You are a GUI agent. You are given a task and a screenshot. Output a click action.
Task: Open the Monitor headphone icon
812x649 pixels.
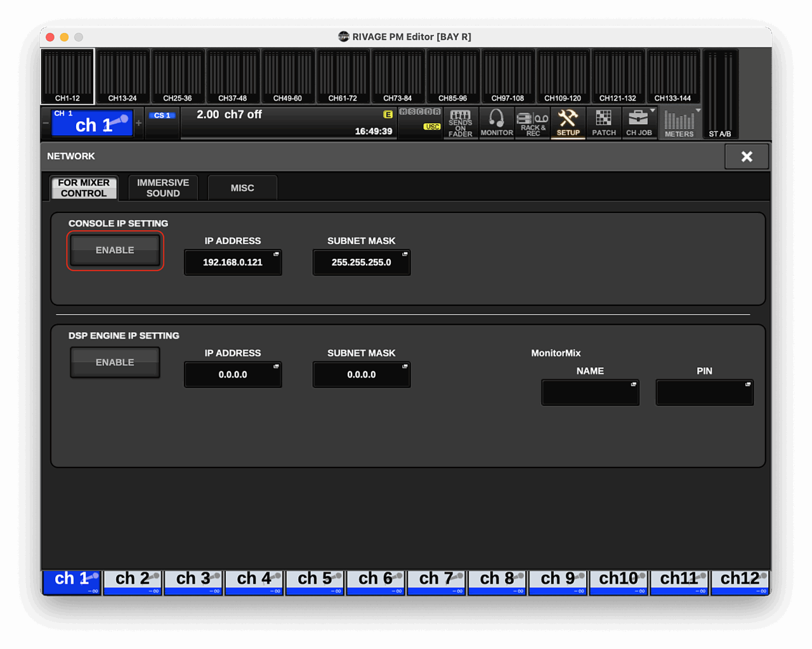point(497,123)
